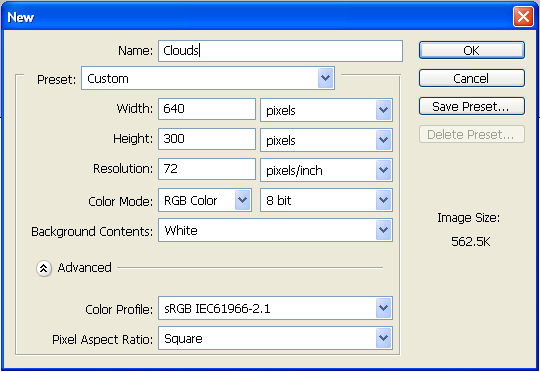Click the Advanced section label
Viewport: 540px width, 372px height.
coord(84,268)
